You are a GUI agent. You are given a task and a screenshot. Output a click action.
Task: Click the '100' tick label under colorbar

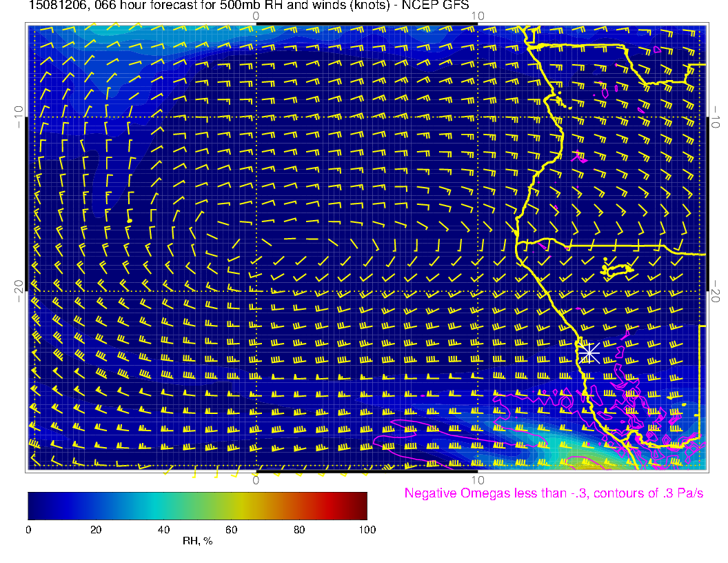(x=367, y=530)
